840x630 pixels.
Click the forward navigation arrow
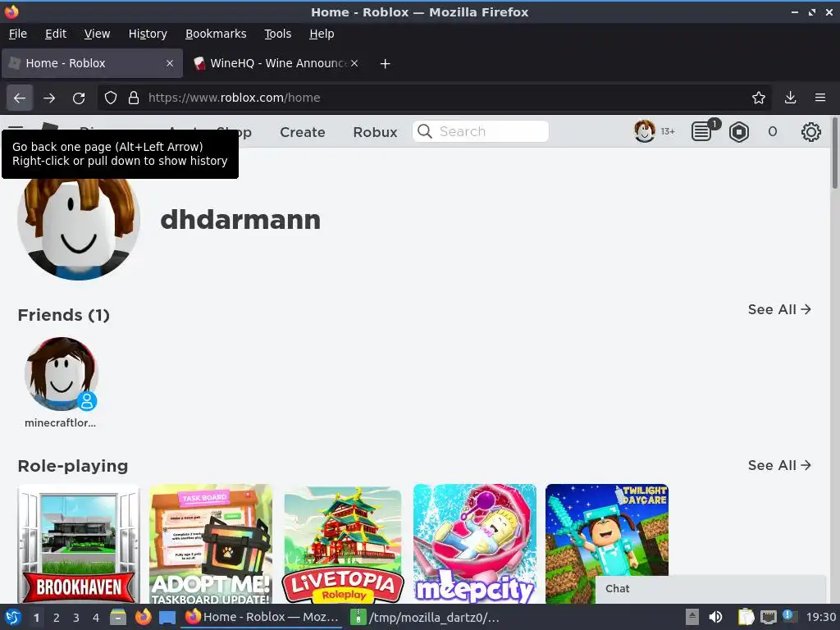tap(49, 98)
